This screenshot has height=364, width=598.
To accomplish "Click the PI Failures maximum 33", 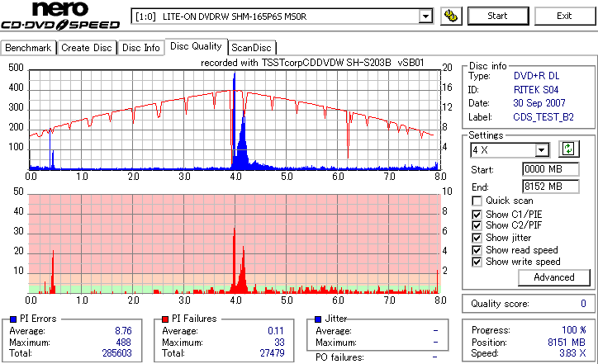I will coord(279,343).
